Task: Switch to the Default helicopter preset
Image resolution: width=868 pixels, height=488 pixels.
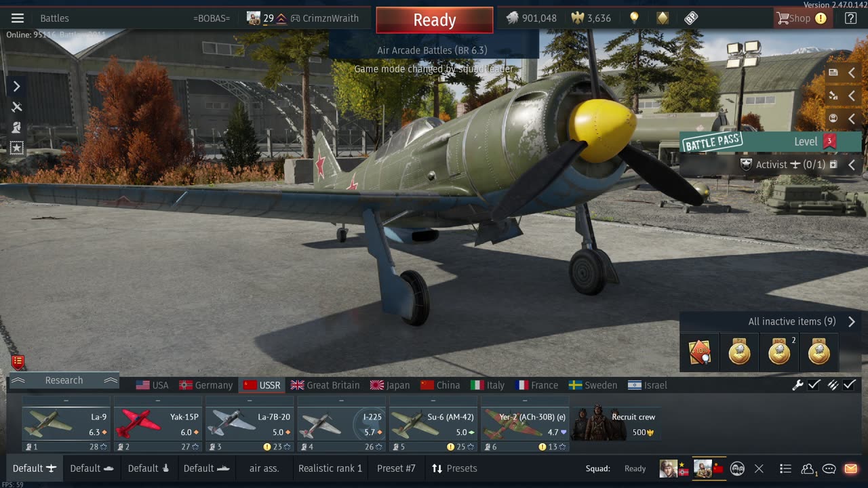Action: pos(149,468)
